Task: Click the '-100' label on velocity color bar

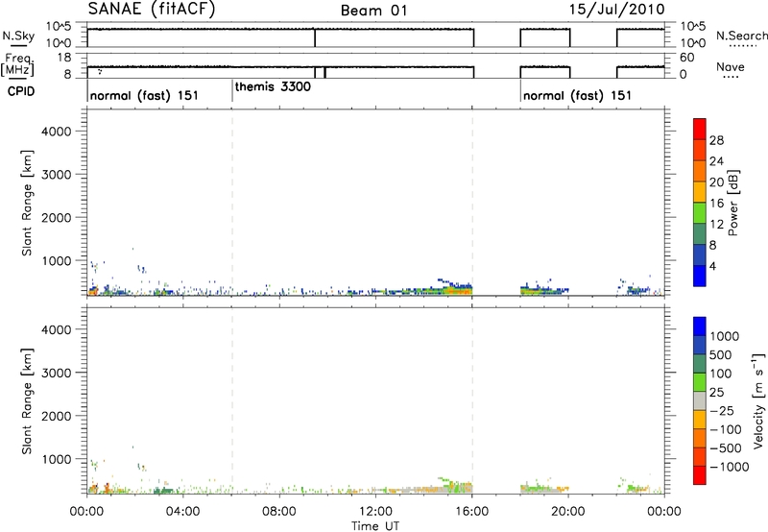Action: tap(726, 429)
